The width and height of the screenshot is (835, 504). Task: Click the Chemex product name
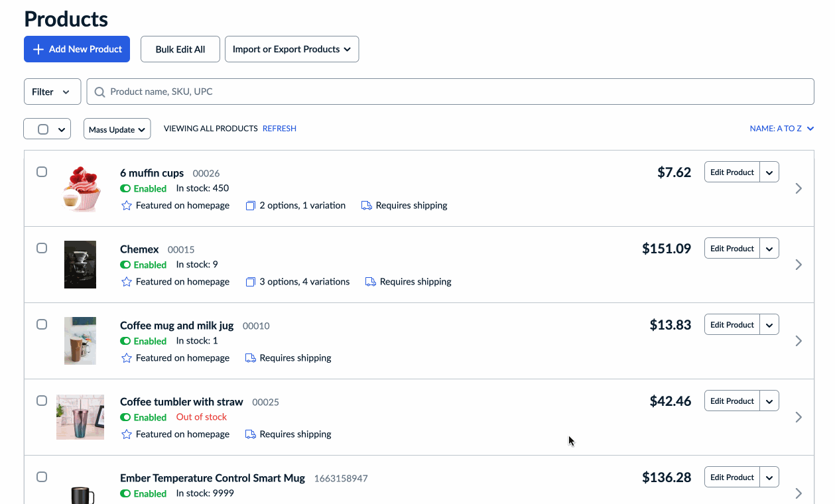pyautogui.click(x=139, y=249)
